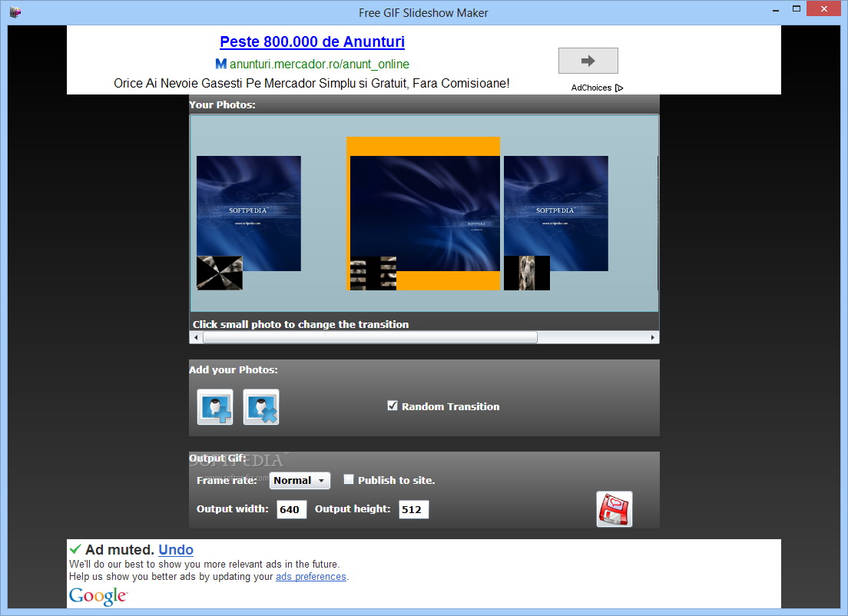Click the AdChoices icon
The width and height of the screenshot is (848, 616).
pyautogui.click(x=620, y=88)
